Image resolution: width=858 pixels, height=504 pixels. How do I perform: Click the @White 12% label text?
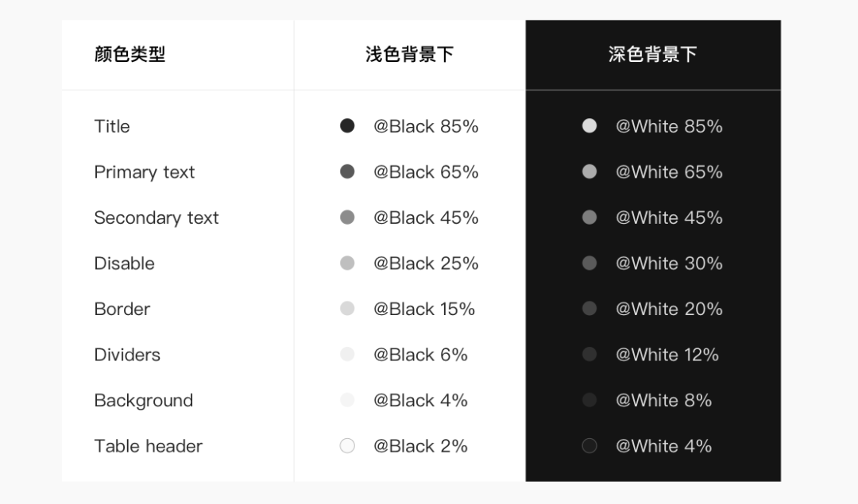click(x=667, y=355)
